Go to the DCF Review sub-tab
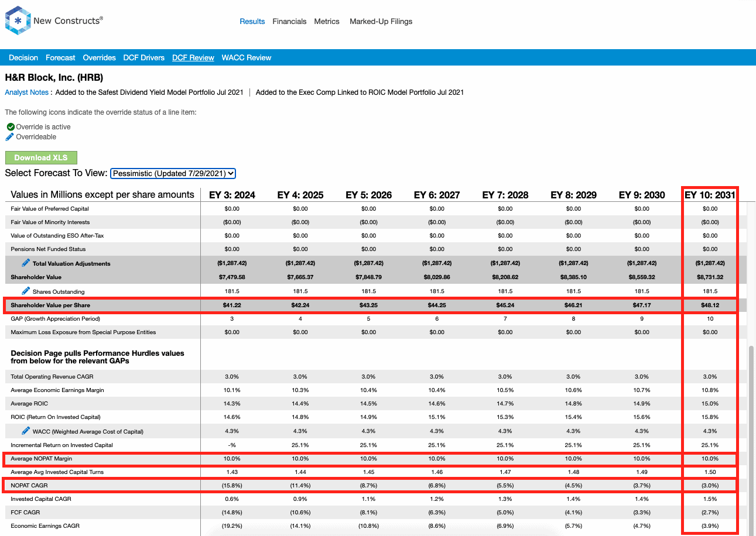756x536 pixels. click(x=193, y=58)
